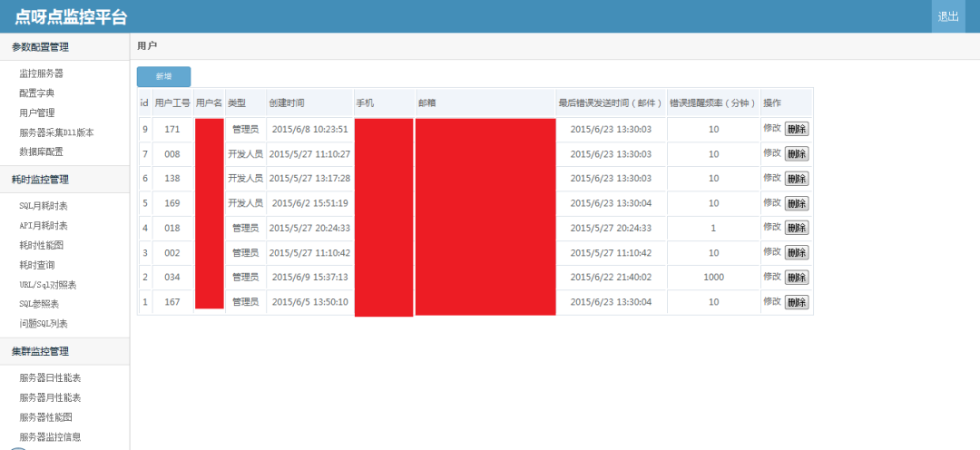Go to 配置字典 in the sidebar
The height and width of the screenshot is (450, 980).
[37, 93]
